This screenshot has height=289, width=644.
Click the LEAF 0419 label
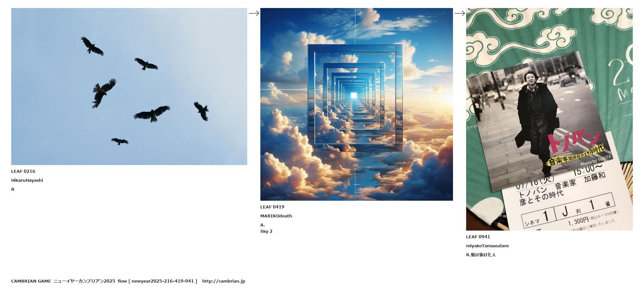click(x=272, y=207)
